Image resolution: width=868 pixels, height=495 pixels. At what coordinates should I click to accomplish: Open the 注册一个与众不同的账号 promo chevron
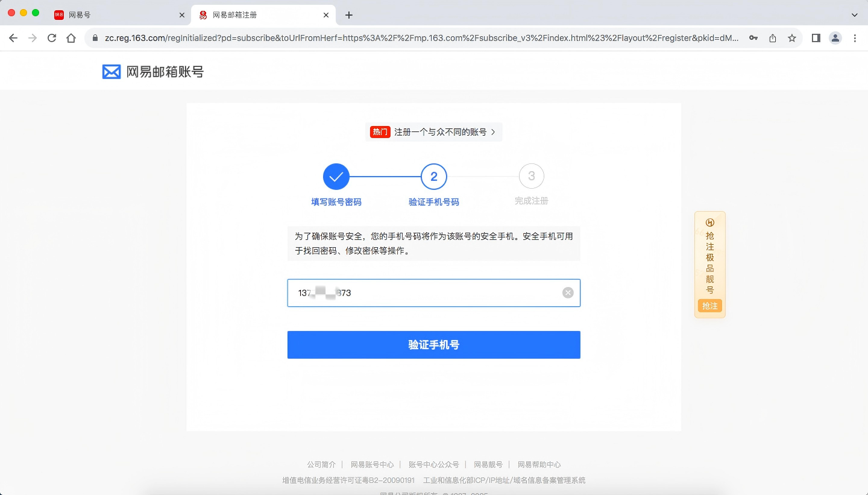point(493,132)
